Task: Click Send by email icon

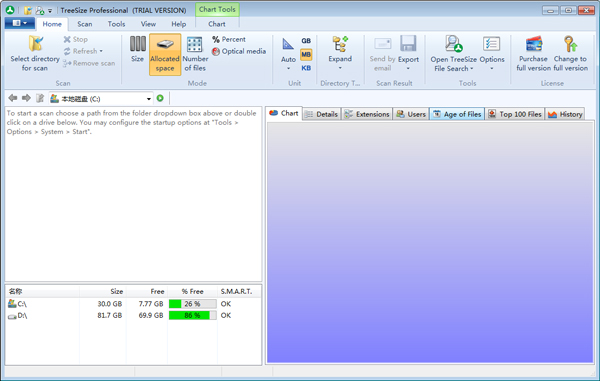Action: pos(383,44)
